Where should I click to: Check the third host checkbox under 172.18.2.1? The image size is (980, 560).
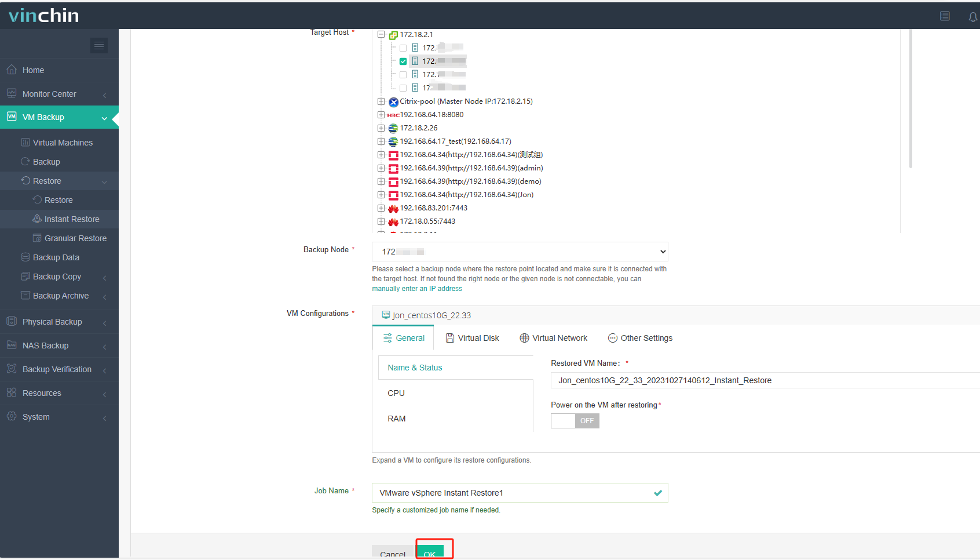point(403,75)
